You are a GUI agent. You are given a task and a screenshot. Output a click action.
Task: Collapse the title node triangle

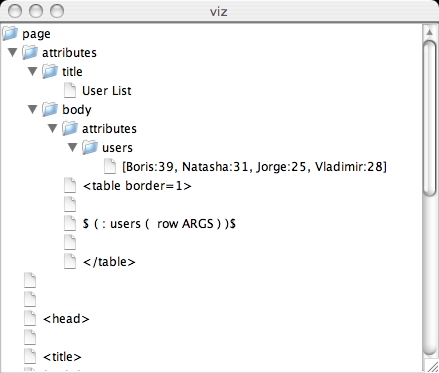point(33,71)
